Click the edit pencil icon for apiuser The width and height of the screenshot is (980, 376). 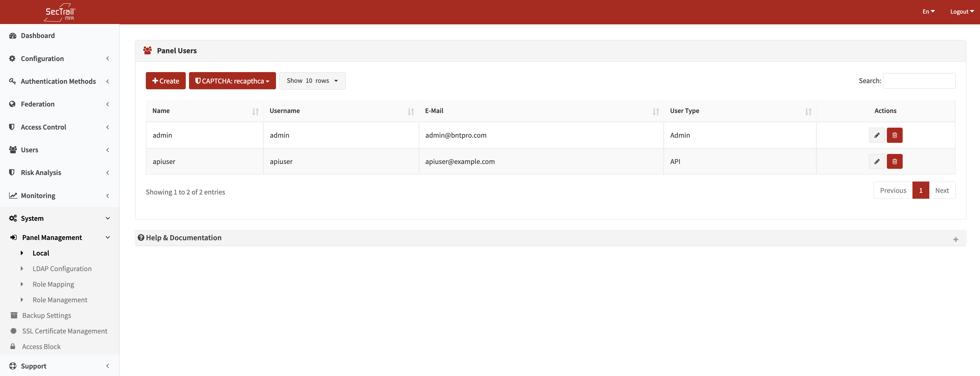876,161
